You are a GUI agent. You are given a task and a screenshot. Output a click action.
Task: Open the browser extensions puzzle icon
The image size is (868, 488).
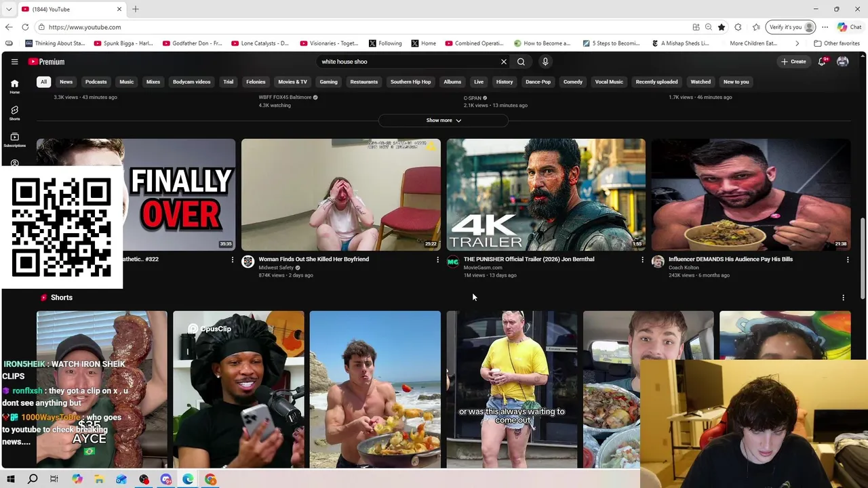click(x=738, y=27)
